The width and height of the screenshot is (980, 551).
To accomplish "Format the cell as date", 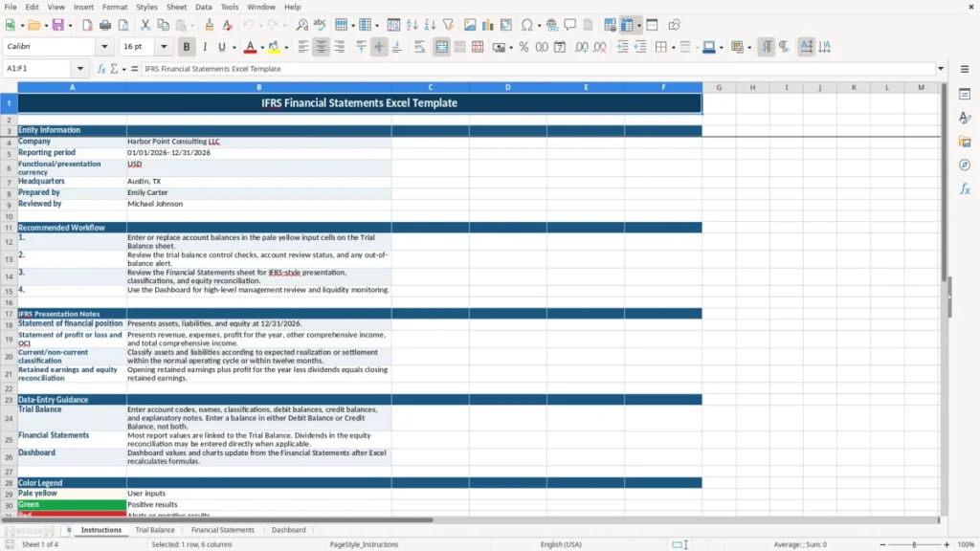I will pyautogui.click(x=560, y=47).
